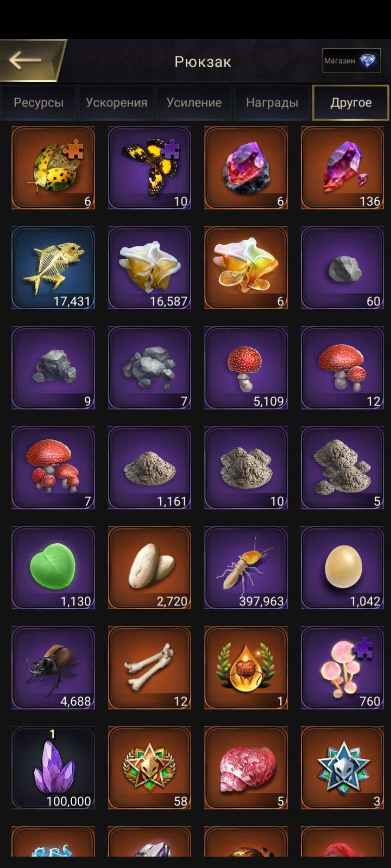
Task: Open the Усиление tab
Action: pos(194,103)
